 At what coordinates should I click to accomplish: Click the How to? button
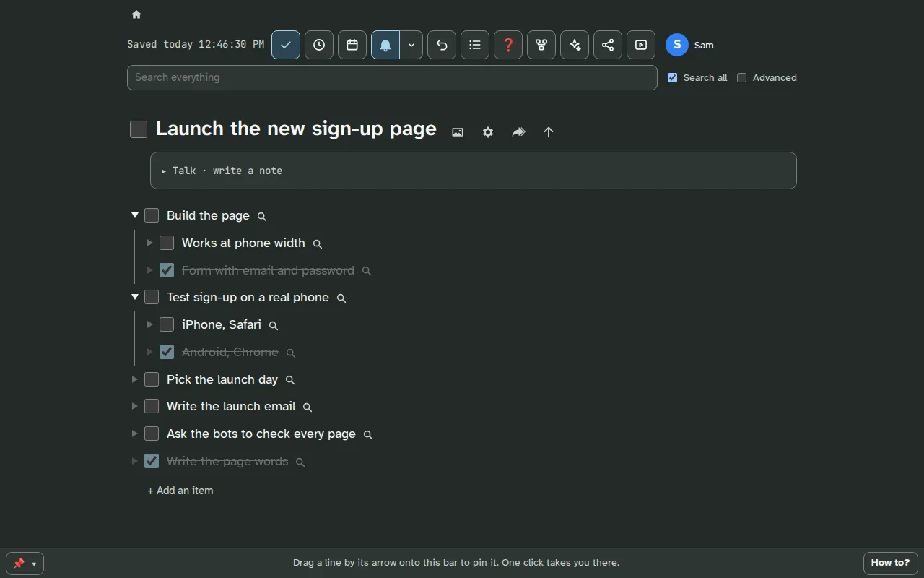(891, 563)
